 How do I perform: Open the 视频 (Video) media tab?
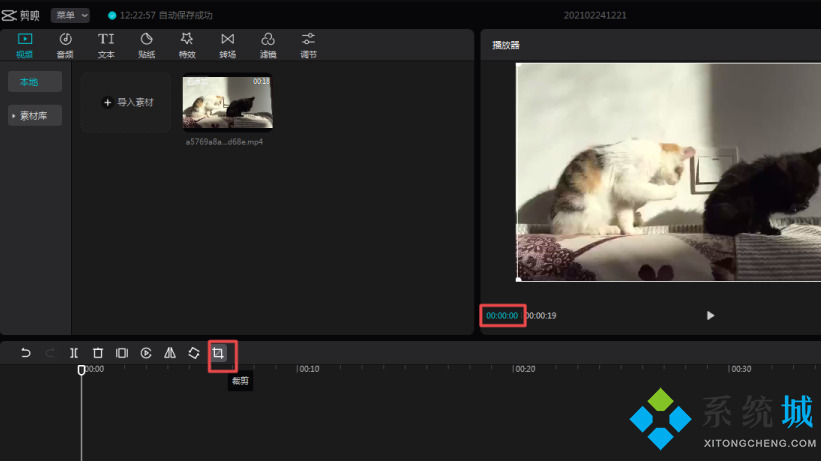[25, 45]
